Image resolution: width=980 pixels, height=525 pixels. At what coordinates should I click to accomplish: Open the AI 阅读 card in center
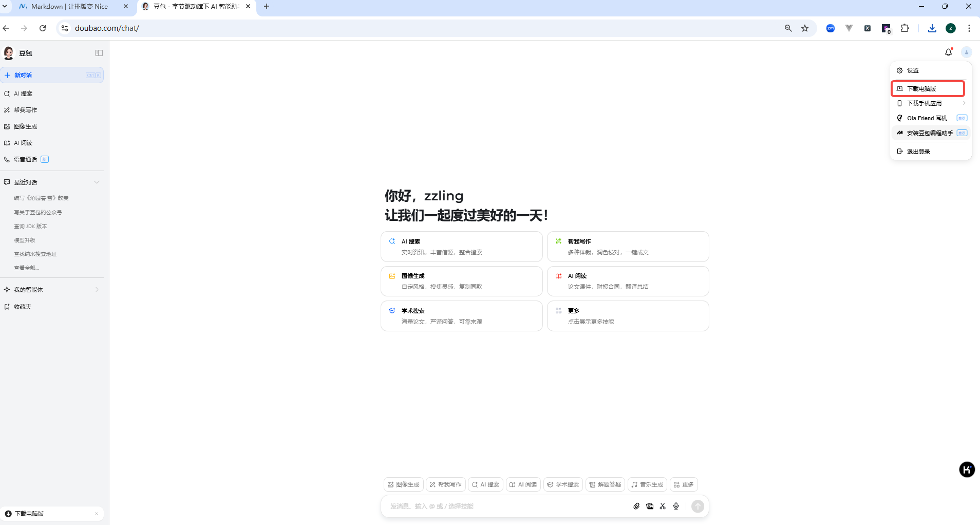(x=628, y=281)
